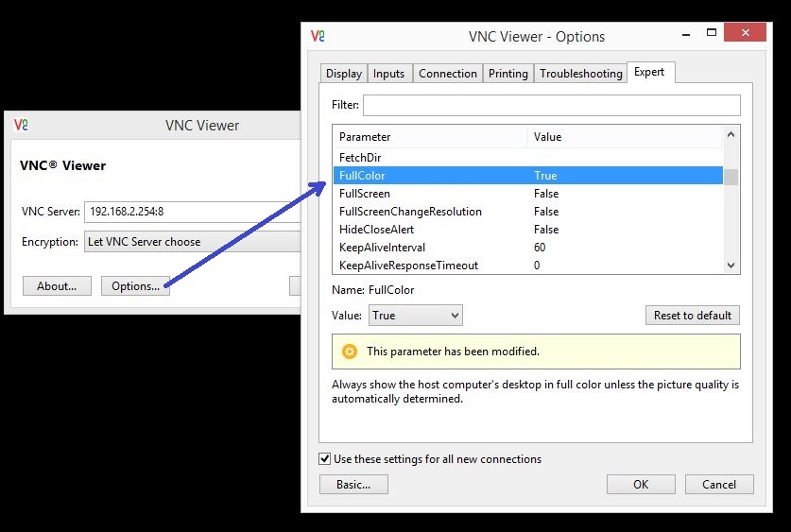The height and width of the screenshot is (532, 791).
Task: Click the parameter list scrollbar thumb
Action: click(x=731, y=177)
